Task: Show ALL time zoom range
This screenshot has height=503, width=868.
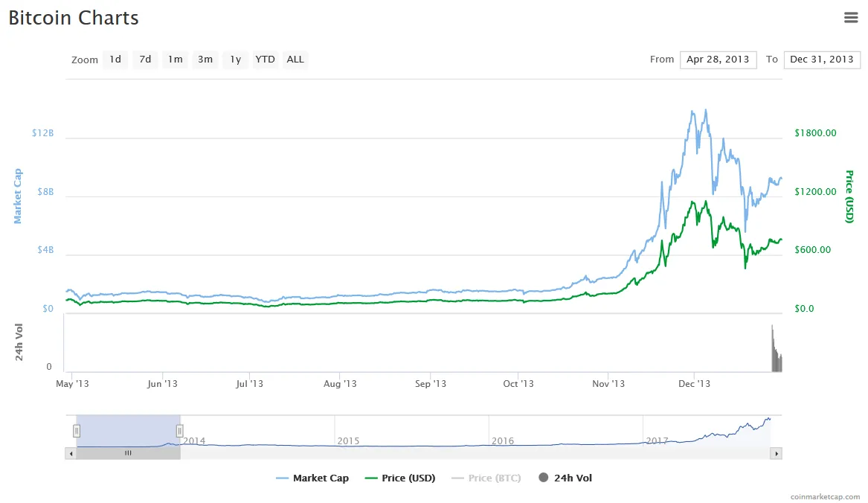Action: (295, 60)
